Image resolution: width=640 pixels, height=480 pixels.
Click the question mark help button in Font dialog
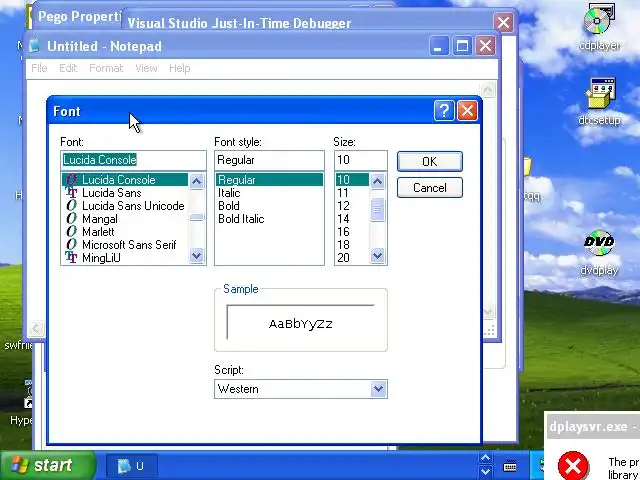click(x=444, y=111)
